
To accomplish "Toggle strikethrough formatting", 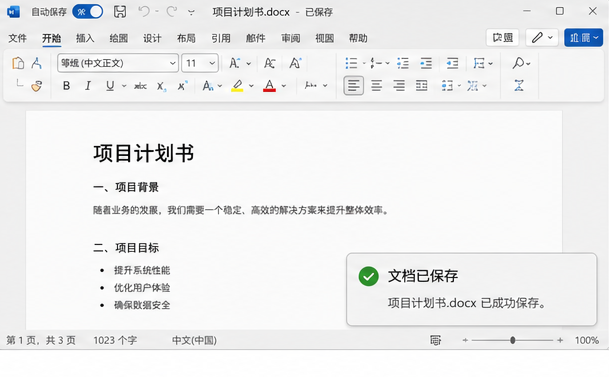I will pyautogui.click(x=140, y=86).
